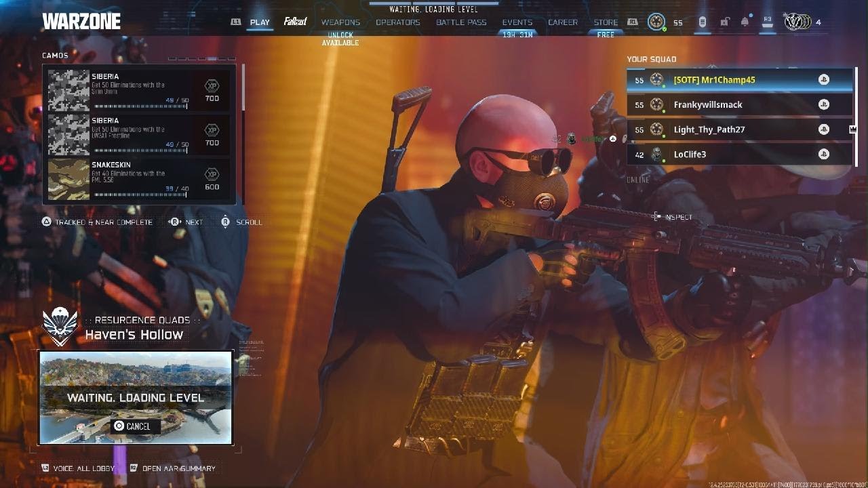Screen dimensions: 868x488
Task: Click PlayStation icon on Mr1Champ45 row
Action: (x=823, y=80)
